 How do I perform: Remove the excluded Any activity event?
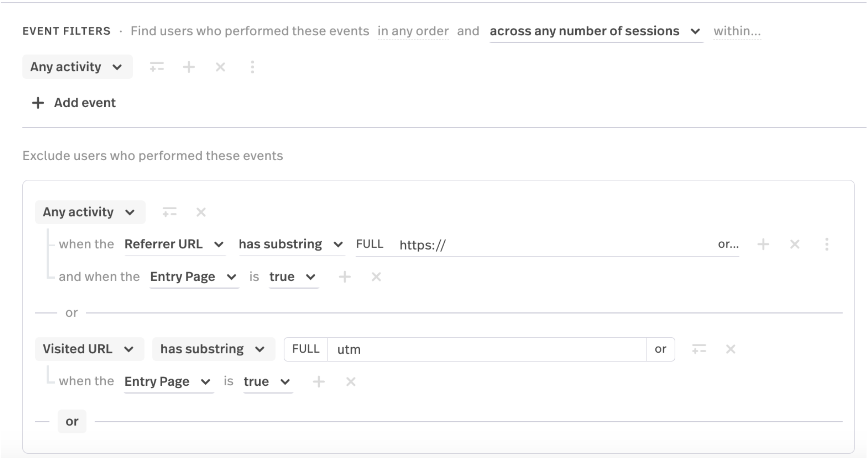pyautogui.click(x=201, y=212)
